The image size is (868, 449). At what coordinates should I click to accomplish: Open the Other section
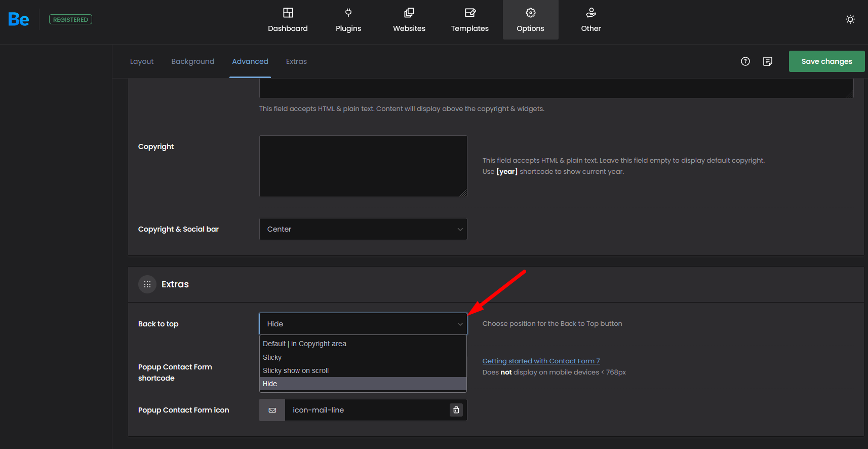(x=591, y=20)
